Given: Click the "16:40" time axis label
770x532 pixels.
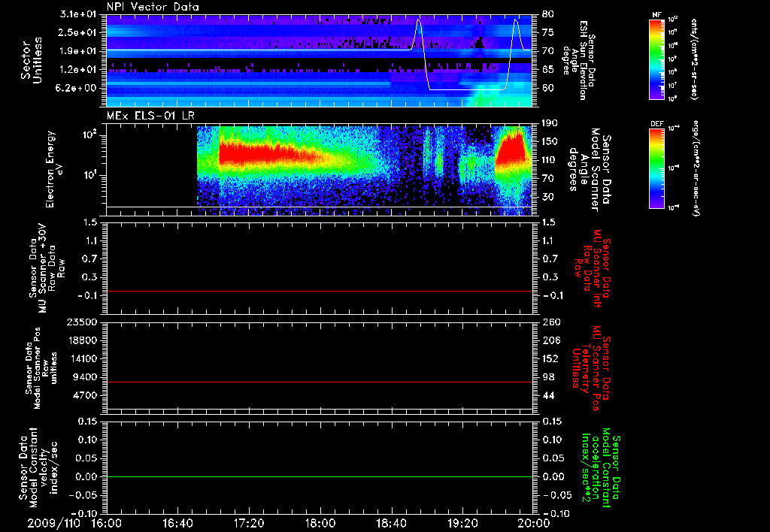Looking at the screenshot, I should pyautogui.click(x=177, y=523).
